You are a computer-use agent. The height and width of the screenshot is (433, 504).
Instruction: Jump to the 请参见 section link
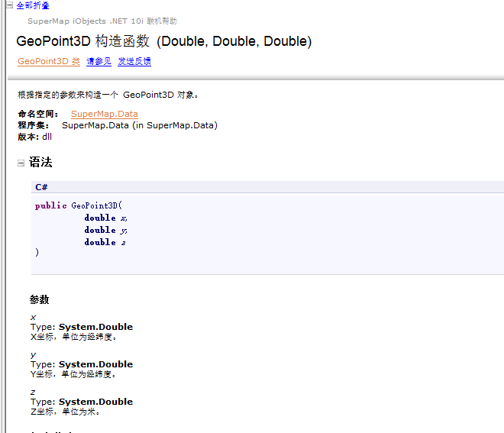coord(99,61)
